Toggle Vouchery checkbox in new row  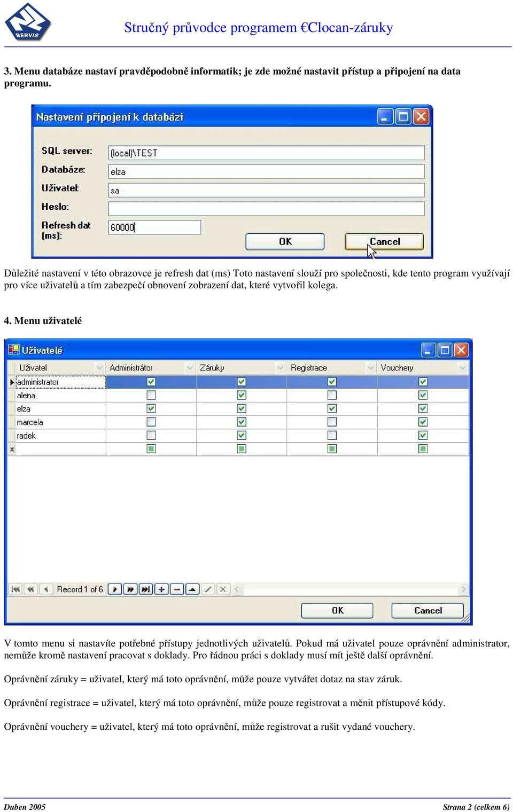pos(423,449)
